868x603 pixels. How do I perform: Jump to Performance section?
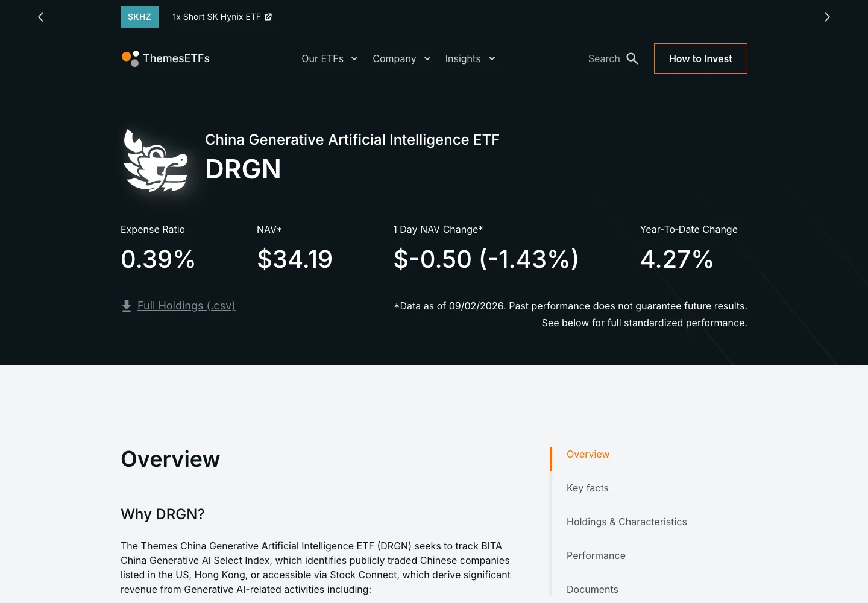[596, 555]
